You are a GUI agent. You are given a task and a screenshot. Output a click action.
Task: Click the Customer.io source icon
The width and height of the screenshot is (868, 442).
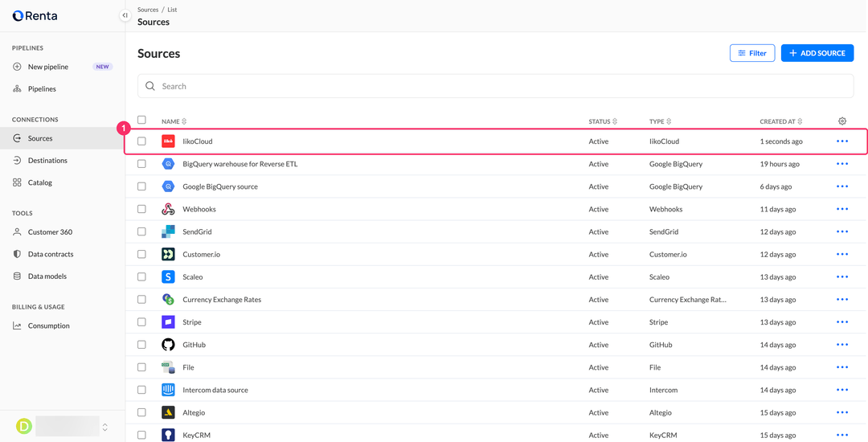168,255
